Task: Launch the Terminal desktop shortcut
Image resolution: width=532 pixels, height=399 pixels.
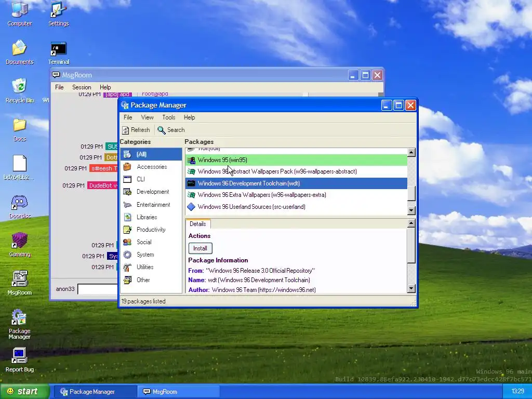Action: [x=58, y=52]
